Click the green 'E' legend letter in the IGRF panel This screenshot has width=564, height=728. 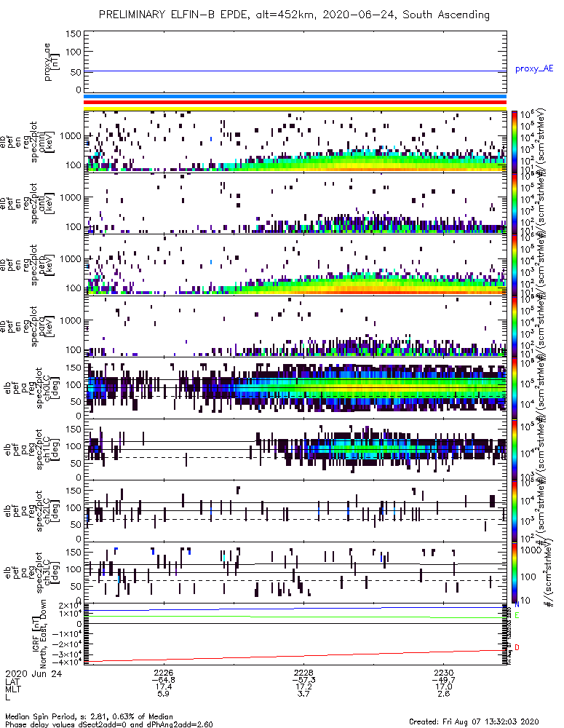pos(517,615)
